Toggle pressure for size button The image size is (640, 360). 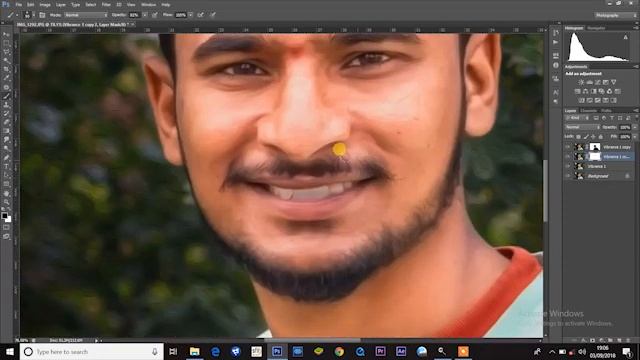pyautogui.click(x=213, y=15)
